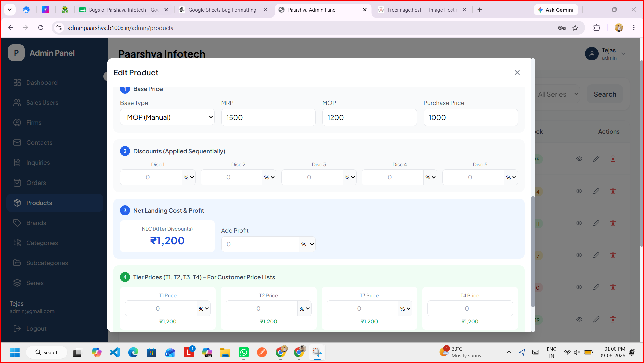Open the Disc 1 unit dropdown

click(189, 177)
